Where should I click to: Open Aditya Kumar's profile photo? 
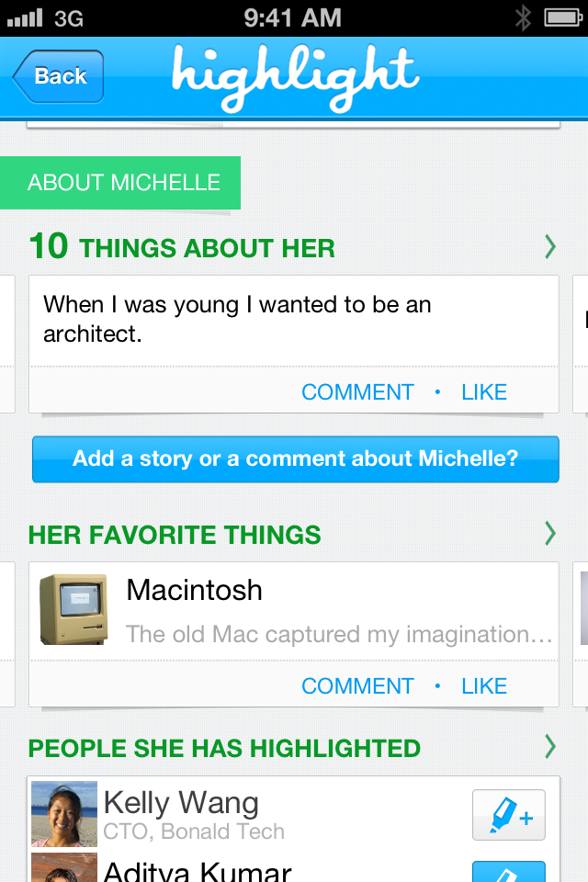(x=64, y=867)
